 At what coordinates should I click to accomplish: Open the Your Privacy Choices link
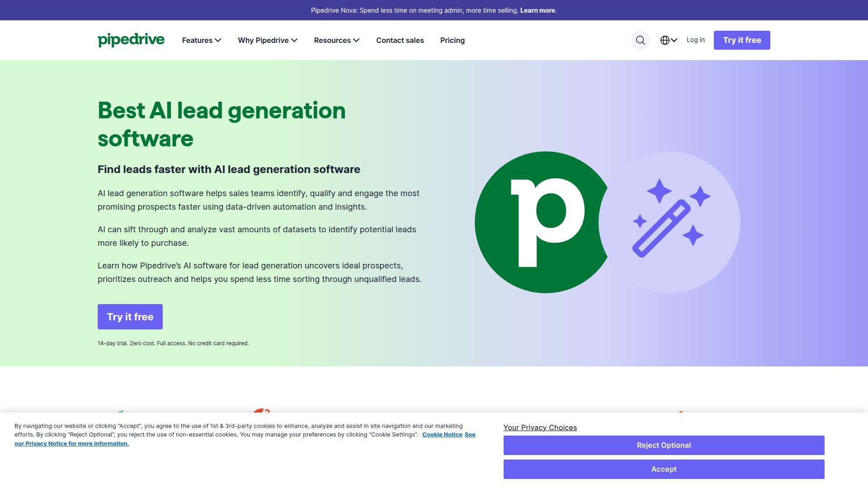tap(540, 427)
